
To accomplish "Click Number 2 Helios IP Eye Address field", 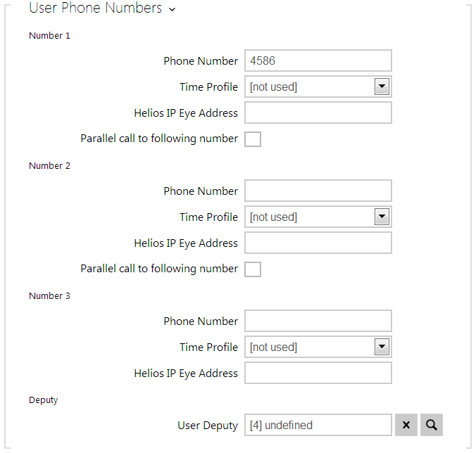I will pos(318,243).
